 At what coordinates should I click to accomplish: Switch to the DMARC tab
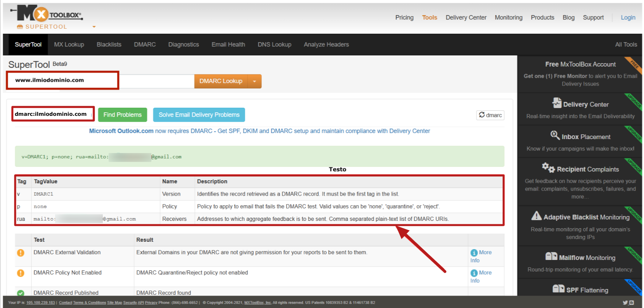click(x=145, y=45)
